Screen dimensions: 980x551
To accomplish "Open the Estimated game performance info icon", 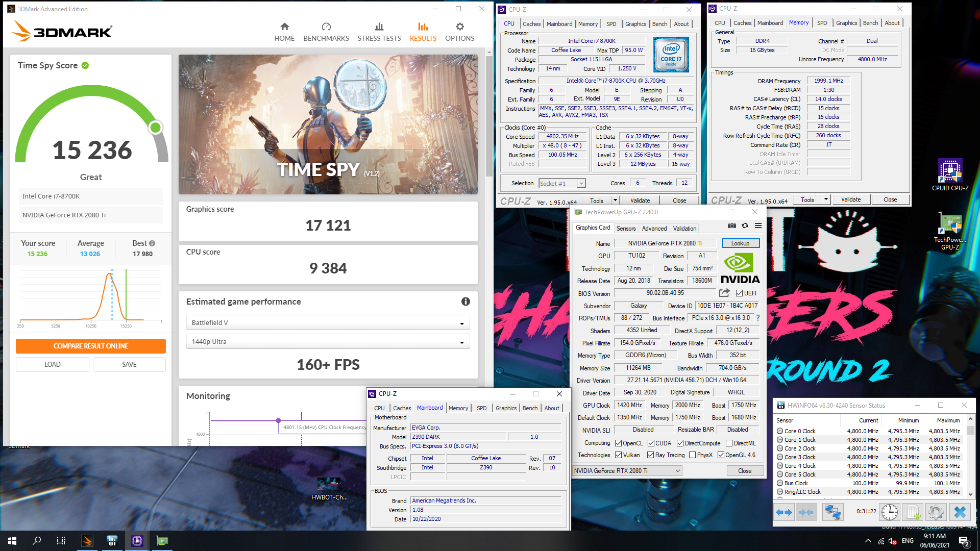I will click(x=465, y=302).
